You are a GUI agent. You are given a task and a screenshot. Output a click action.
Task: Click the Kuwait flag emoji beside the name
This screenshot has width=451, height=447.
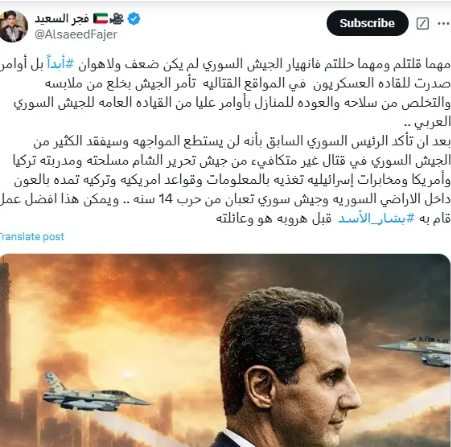click(x=100, y=19)
